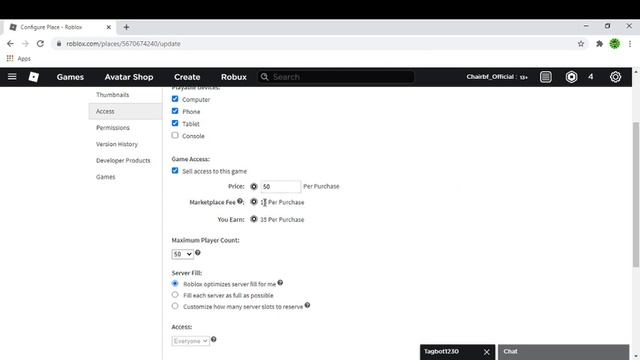Open the Maximum Player Count dropdown
640x360 pixels.
click(182, 254)
